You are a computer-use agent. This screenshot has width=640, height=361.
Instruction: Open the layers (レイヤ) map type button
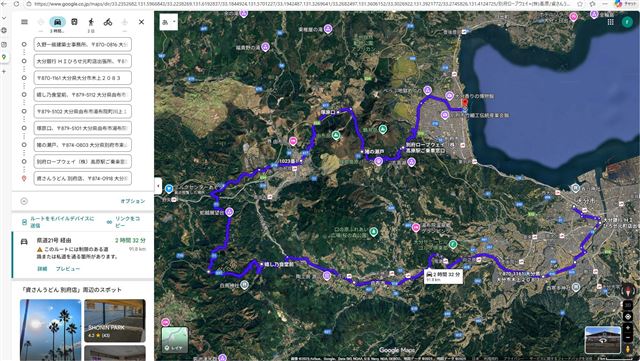(175, 340)
